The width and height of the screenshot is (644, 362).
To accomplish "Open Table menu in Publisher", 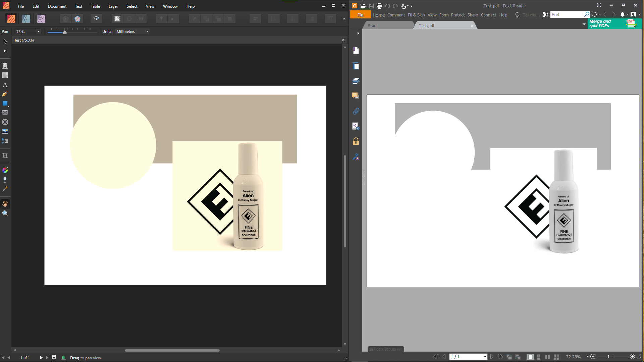I will pyautogui.click(x=95, y=6).
